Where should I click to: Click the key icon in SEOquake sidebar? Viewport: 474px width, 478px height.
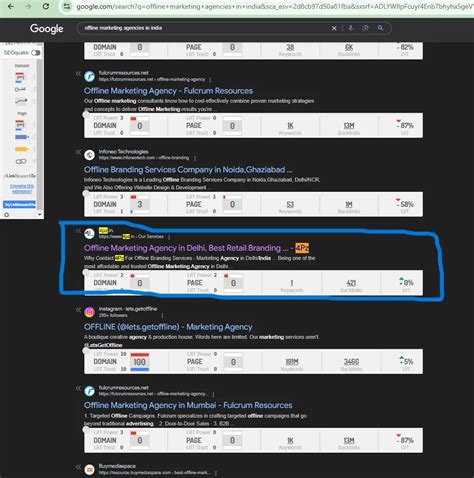(x=20, y=89)
